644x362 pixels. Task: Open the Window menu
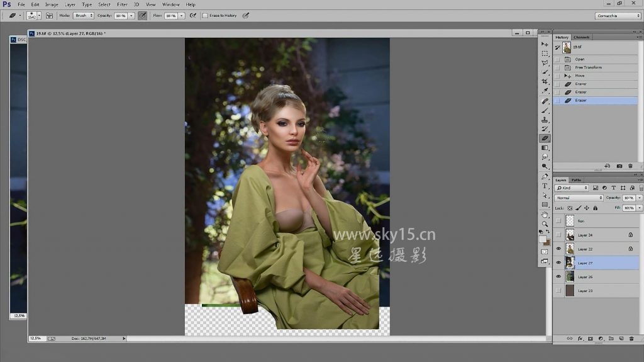tap(171, 4)
